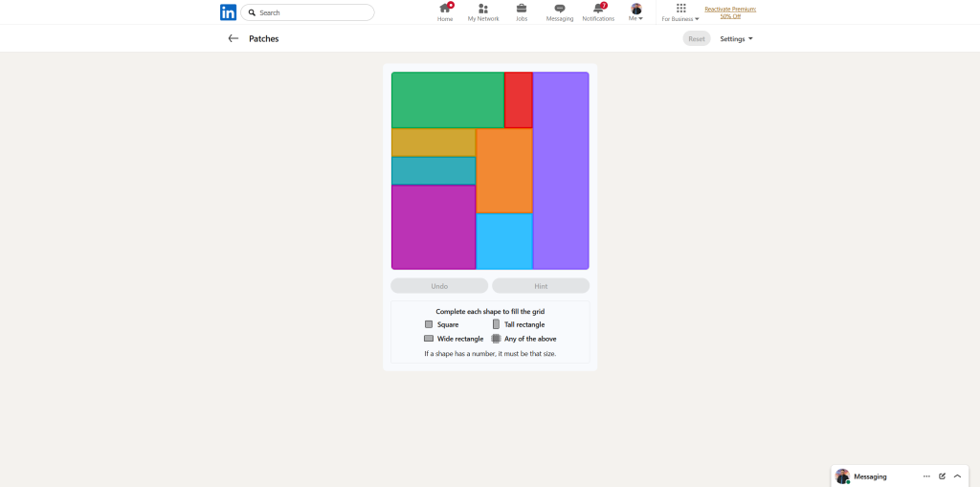980x487 pixels.
Task: Select the tall purple patch on the right
Action: (561, 170)
